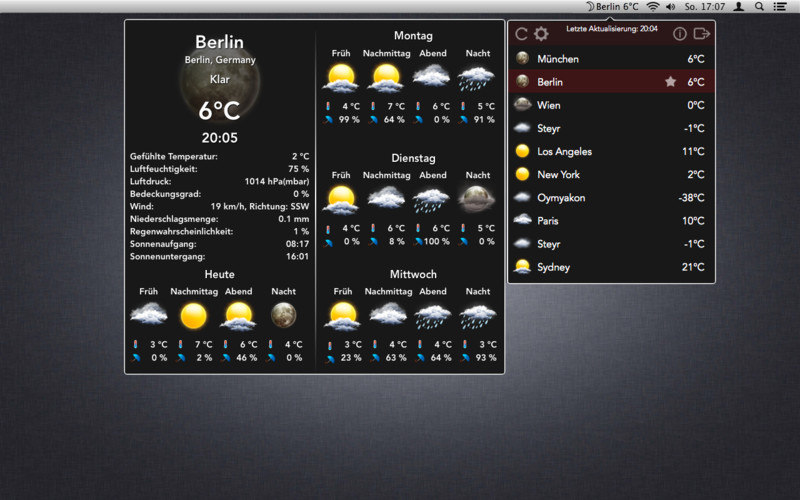Image resolution: width=800 pixels, height=500 pixels.
Task: Open Spotlight search in the menu bar
Action: pos(760,7)
